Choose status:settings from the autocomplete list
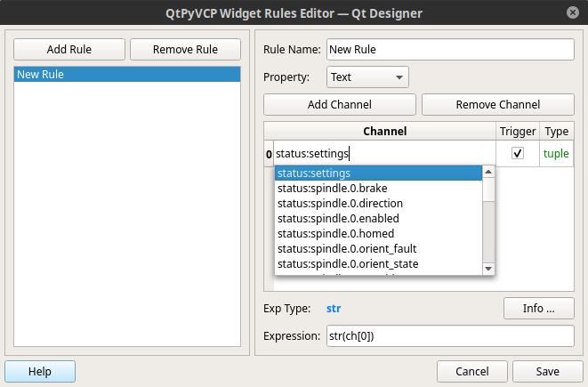The width and height of the screenshot is (588, 387). pyautogui.click(x=378, y=173)
